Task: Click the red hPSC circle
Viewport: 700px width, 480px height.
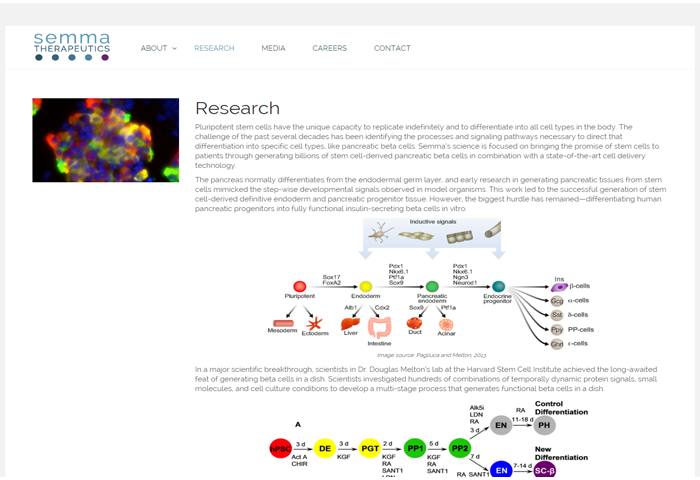Action: [280, 448]
